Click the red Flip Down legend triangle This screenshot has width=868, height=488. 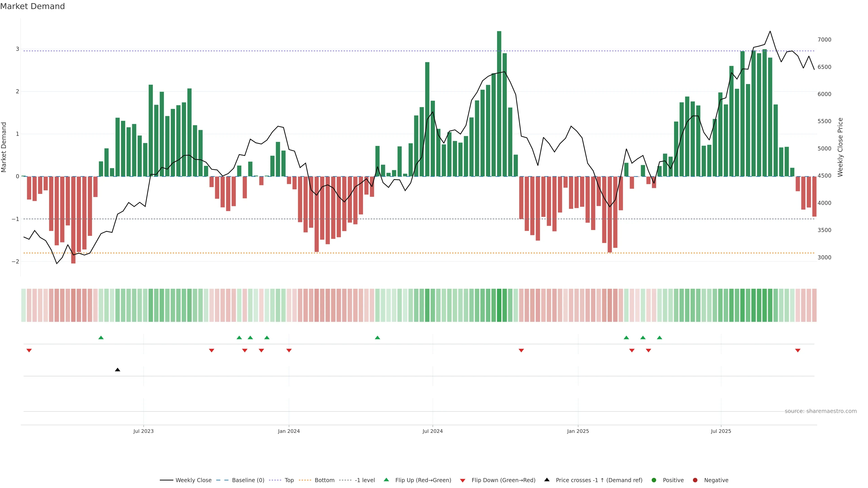point(463,480)
